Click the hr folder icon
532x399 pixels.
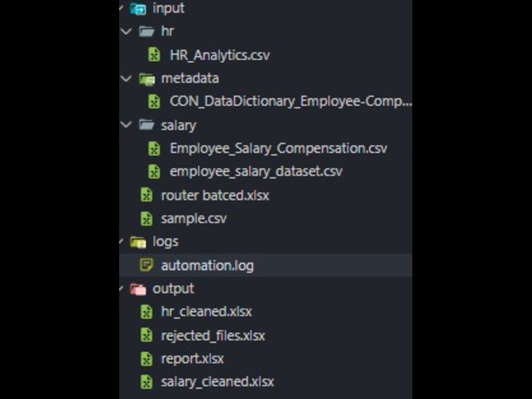pos(147,31)
